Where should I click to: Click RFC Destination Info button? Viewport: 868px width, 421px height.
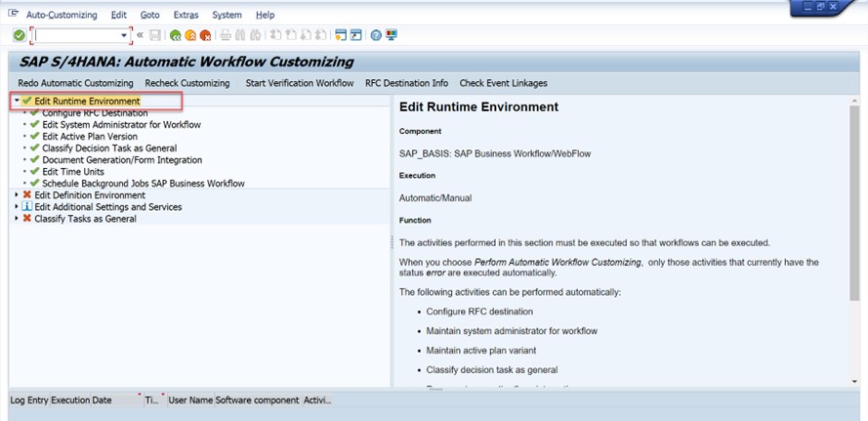(407, 83)
